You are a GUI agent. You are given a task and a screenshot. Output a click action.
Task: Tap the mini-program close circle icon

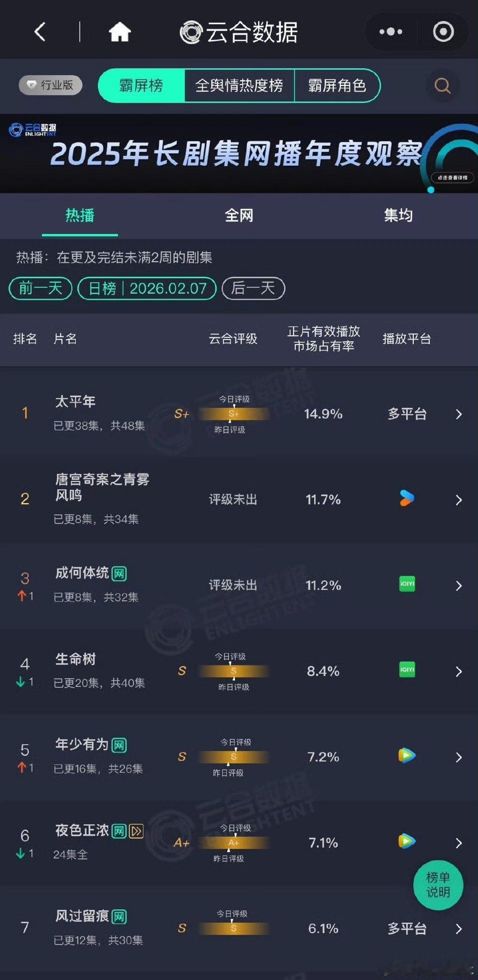tap(443, 32)
